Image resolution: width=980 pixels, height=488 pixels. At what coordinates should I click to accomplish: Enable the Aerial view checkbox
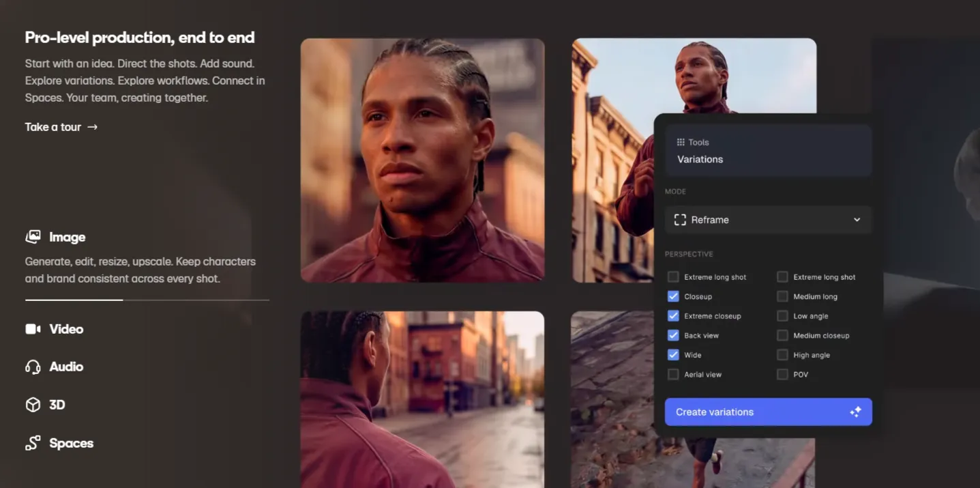click(673, 375)
